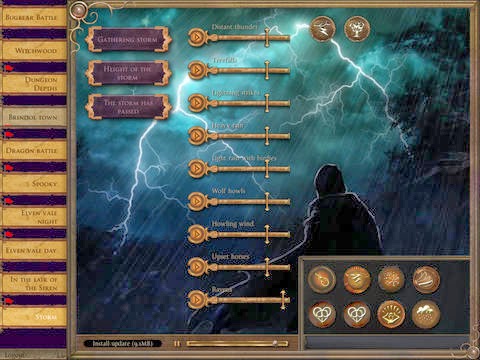Start the Height of the Storm mood
Screen dimensions: 480x360
click(128, 73)
